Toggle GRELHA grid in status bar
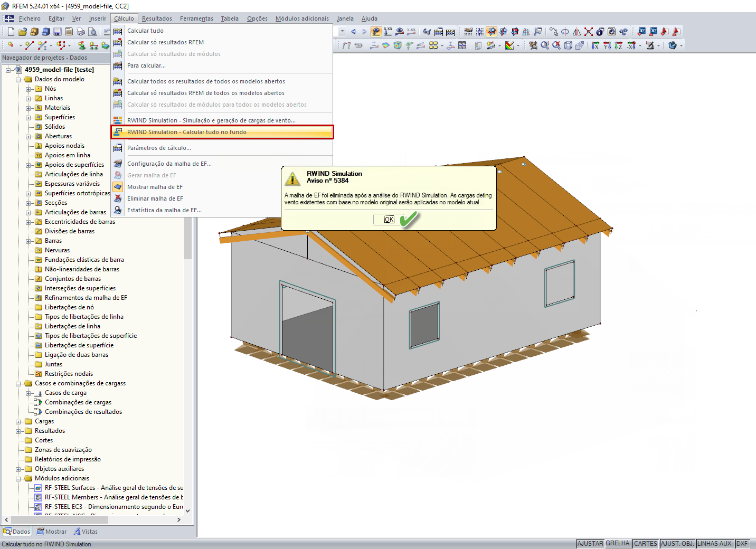 [618, 544]
